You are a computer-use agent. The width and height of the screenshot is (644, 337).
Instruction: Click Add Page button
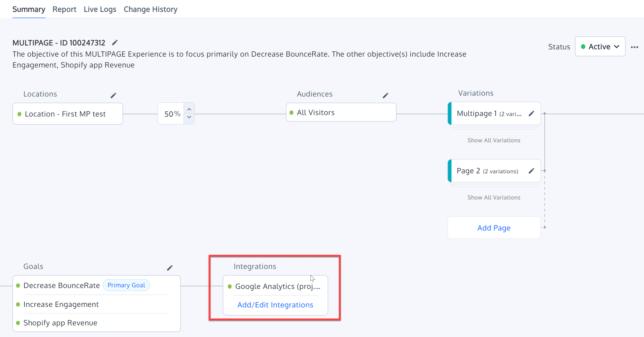(494, 228)
